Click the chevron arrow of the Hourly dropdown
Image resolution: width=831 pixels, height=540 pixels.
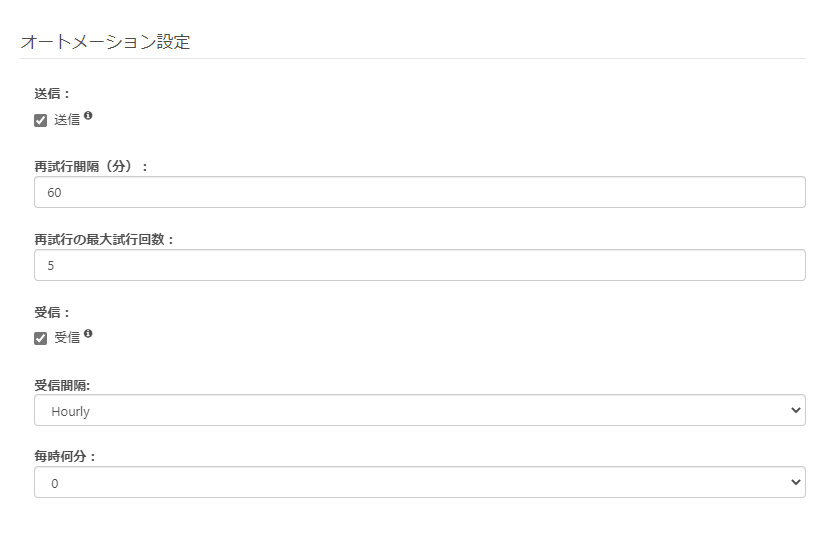pos(795,410)
